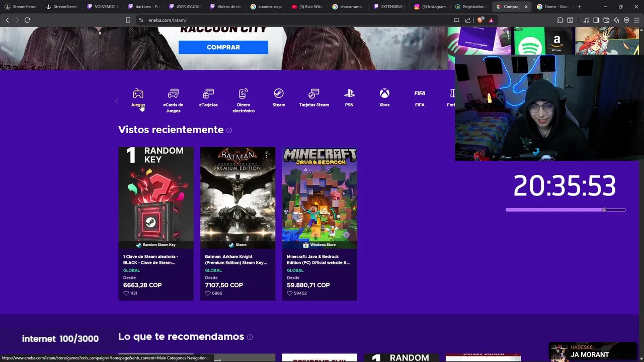Click the COMPRAR button
The image size is (644, 362).
coord(223,47)
